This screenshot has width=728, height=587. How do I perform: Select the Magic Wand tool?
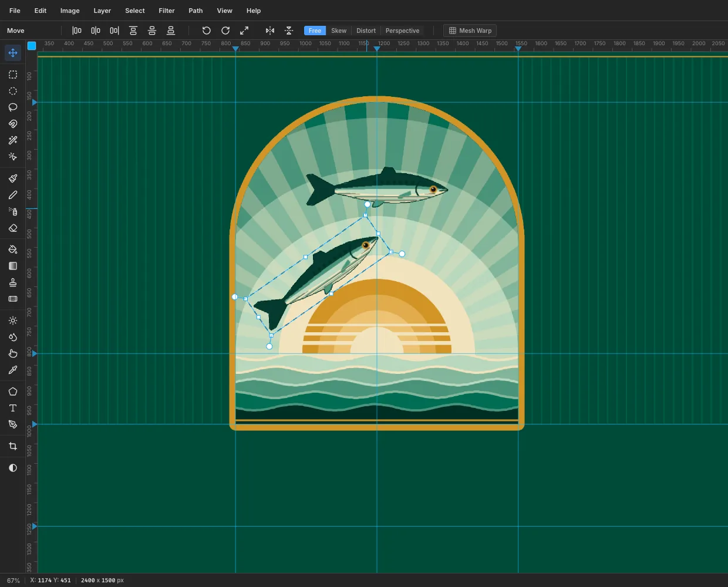(x=13, y=140)
